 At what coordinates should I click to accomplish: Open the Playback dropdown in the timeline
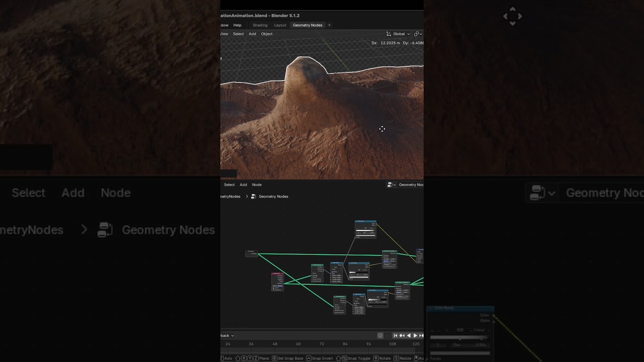[227, 335]
